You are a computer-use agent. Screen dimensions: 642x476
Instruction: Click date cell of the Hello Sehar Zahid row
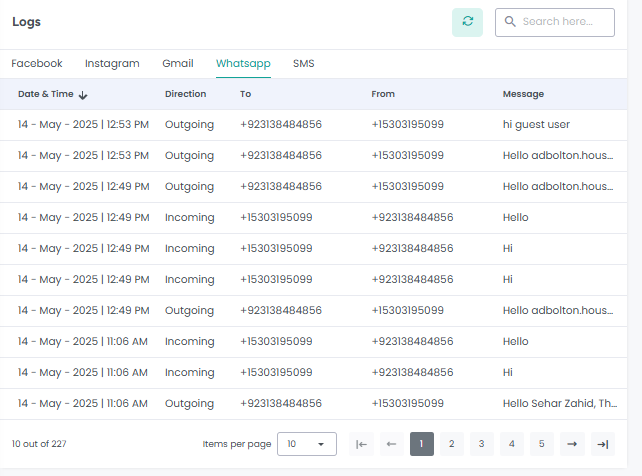(82, 404)
